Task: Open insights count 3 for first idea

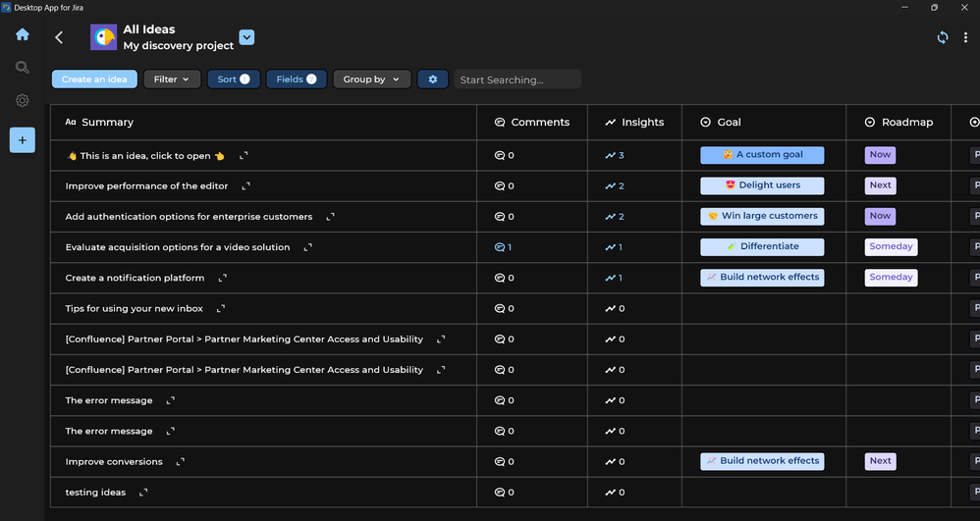Action: click(x=615, y=156)
